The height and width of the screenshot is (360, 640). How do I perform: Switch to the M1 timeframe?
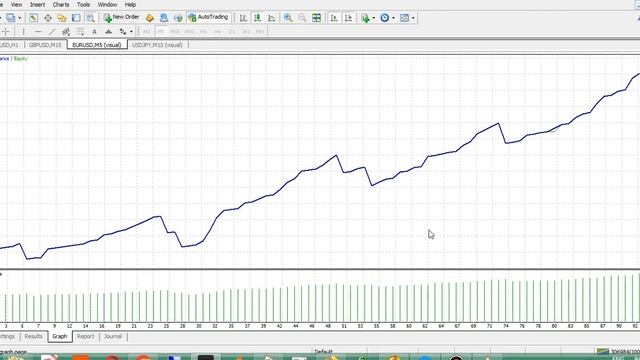coord(147,31)
